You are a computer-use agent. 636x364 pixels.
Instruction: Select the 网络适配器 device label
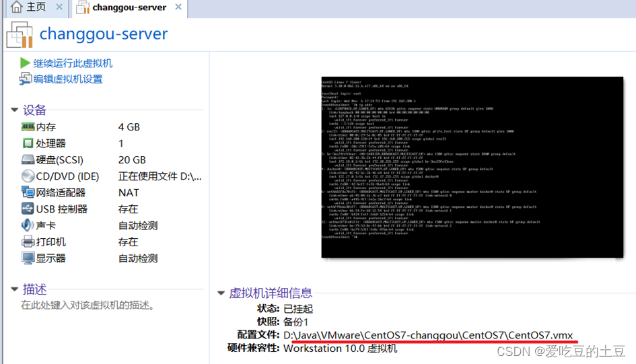click(61, 192)
